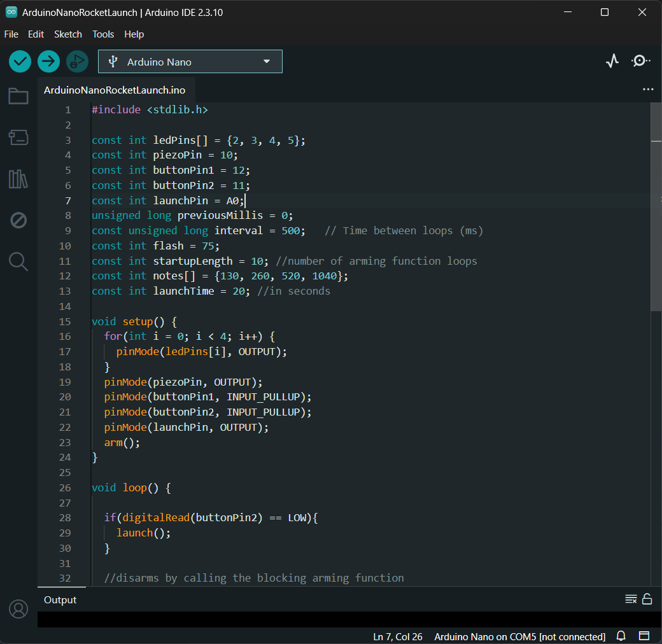
Task: Click line number 26 in gutter
Action: point(65,488)
